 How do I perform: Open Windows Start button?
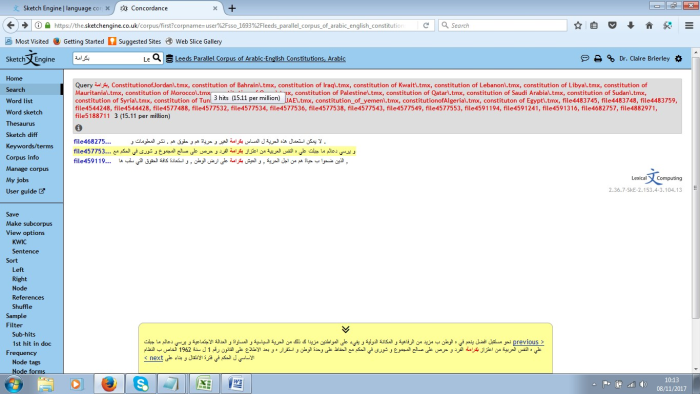13,384
